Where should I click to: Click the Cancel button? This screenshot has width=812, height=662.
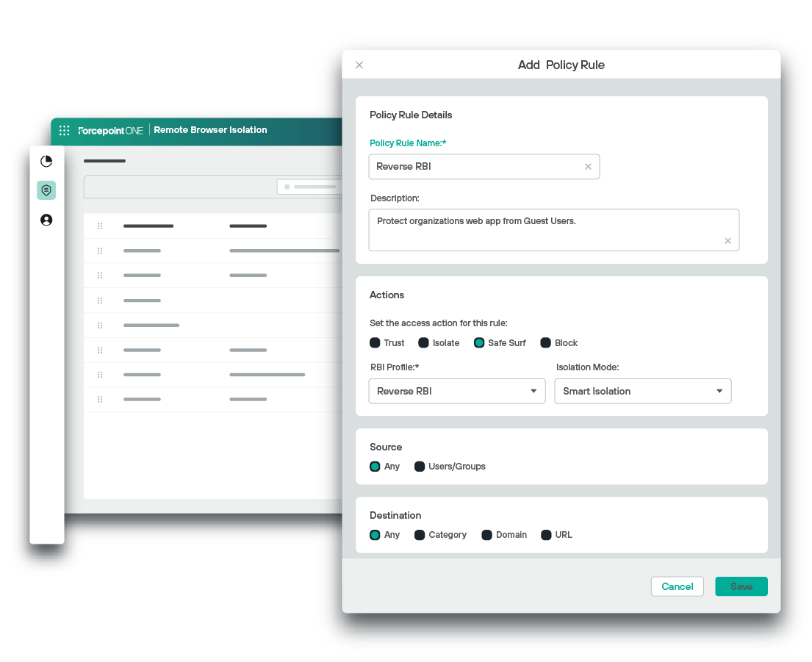(x=677, y=586)
